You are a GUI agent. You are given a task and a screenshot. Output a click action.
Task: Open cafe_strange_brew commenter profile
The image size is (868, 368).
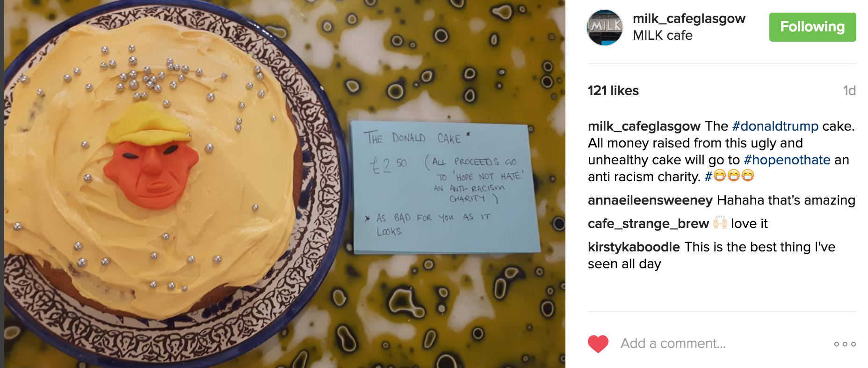[648, 224]
